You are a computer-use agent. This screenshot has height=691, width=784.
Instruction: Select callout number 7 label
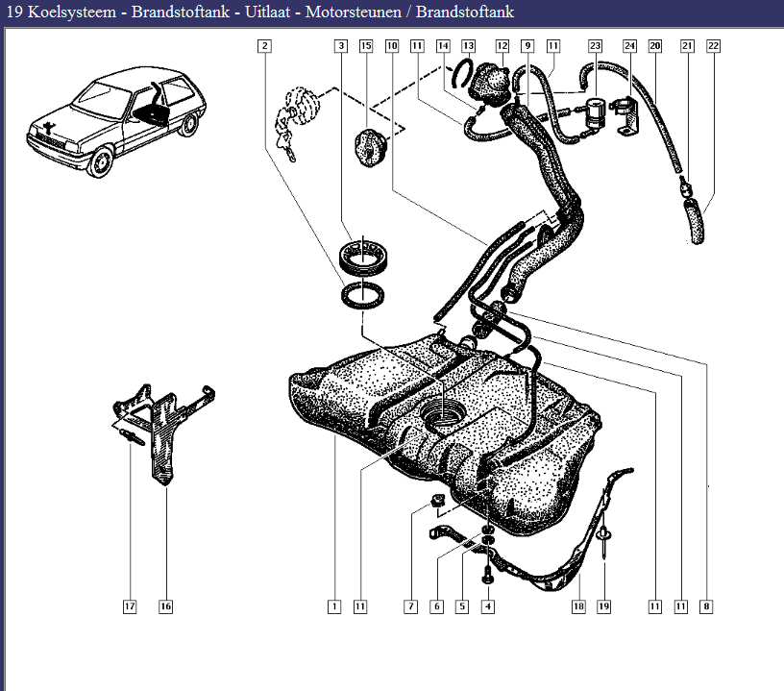[x=411, y=606]
